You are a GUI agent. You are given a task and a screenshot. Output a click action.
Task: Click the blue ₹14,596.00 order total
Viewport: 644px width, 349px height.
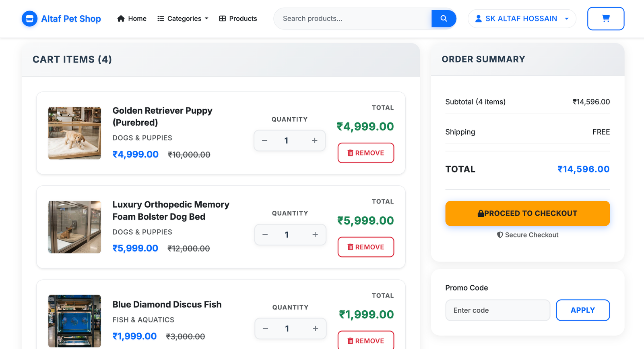584,169
